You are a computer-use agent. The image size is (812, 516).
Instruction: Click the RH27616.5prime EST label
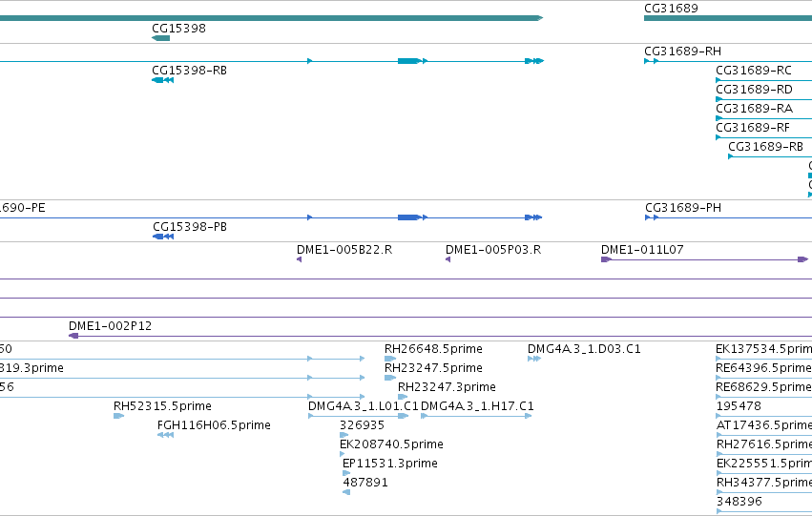pyautogui.click(x=764, y=444)
